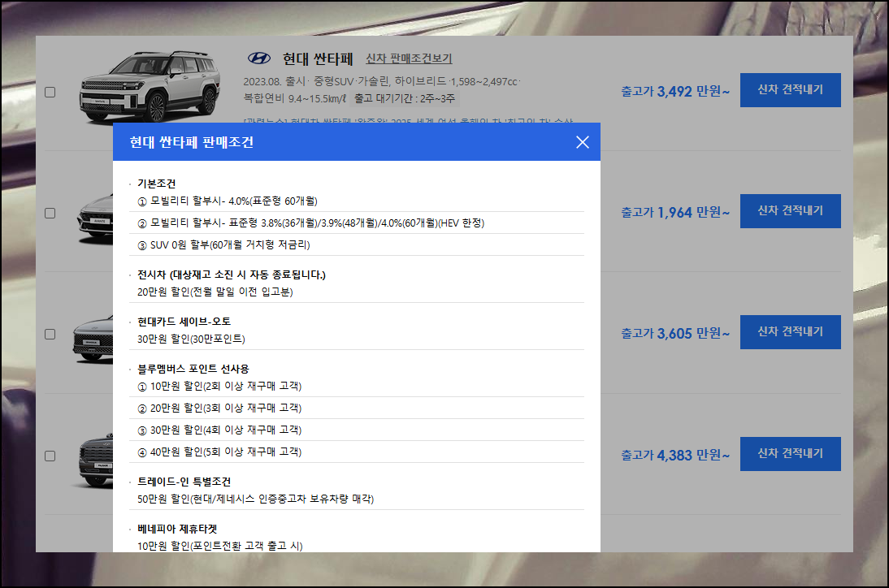Viewport: 889px width, 588px height.
Task: Click 신차 견적내기 for 3,605 만원 car
Action: (791, 332)
